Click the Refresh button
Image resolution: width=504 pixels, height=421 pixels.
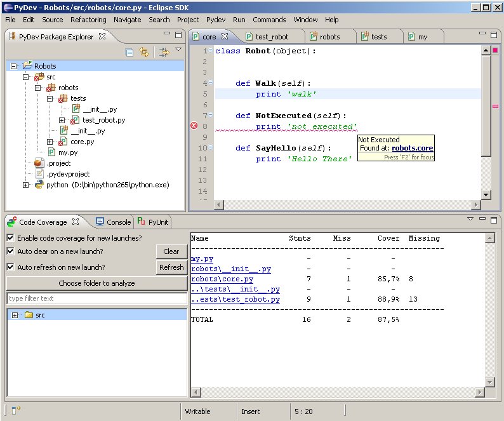pos(171,267)
